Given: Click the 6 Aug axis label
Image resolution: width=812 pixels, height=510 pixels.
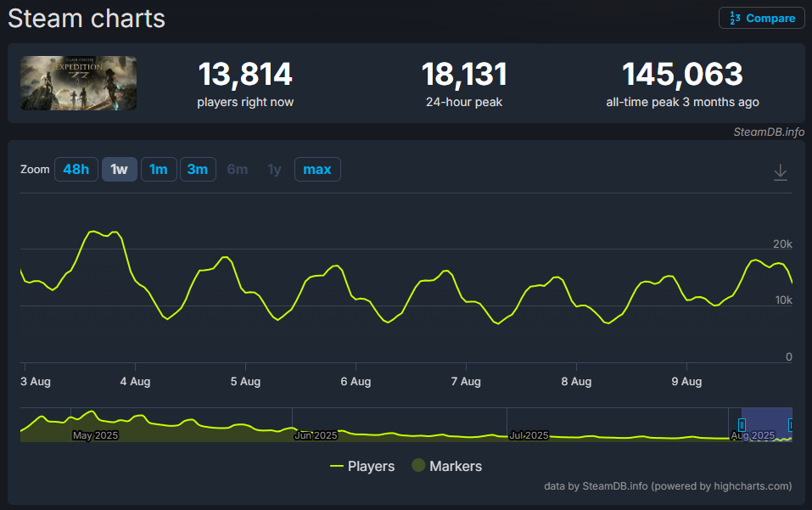Looking at the screenshot, I should [x=356, y=382].
